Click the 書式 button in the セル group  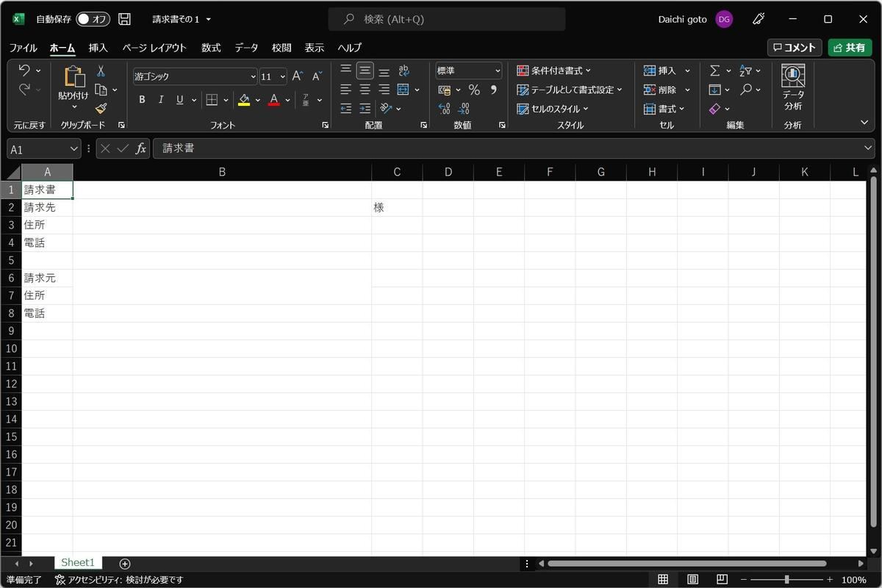(664, 109)
